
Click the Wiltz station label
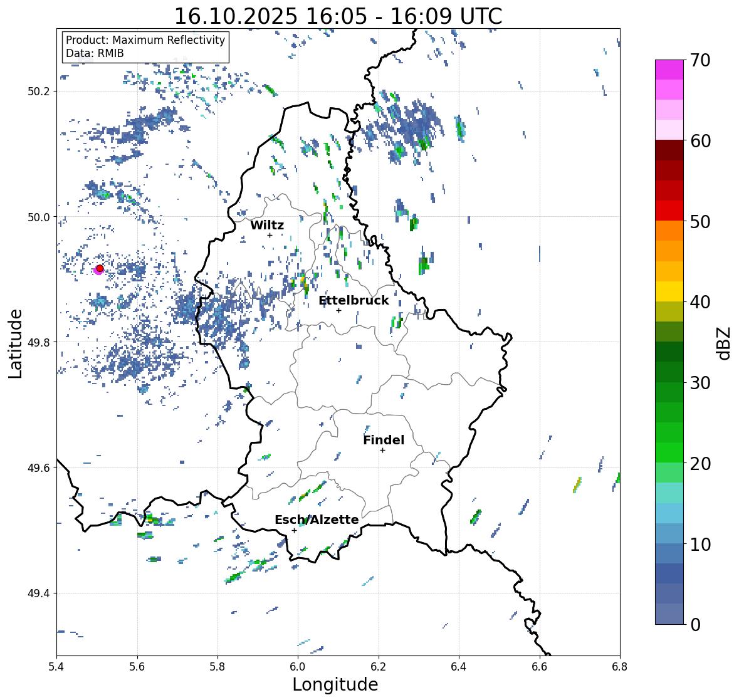point(267,225)
